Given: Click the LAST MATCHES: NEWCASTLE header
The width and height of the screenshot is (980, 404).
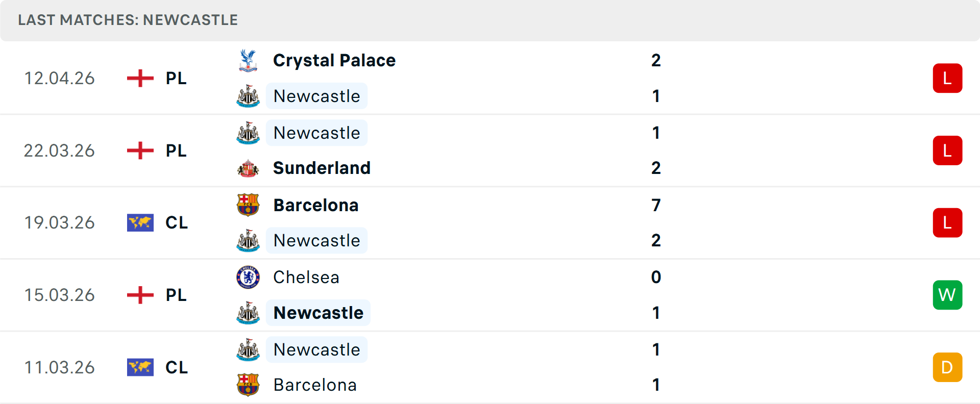Looking at the screenshot, I should coord(128,20).
